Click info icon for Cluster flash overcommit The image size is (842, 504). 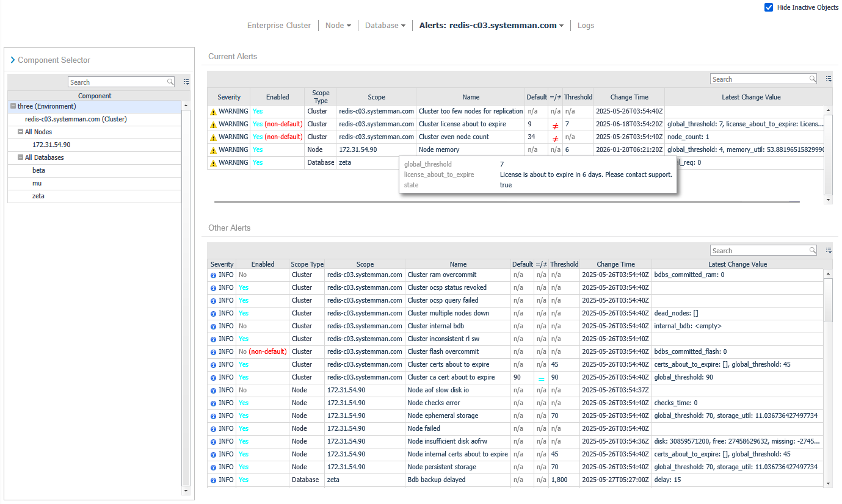(213, 352)
